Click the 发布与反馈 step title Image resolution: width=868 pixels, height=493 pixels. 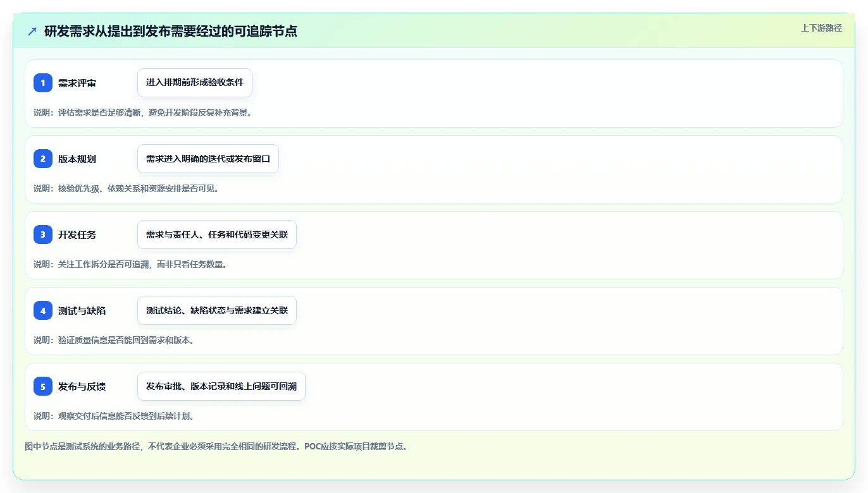[x=82, y=387]
